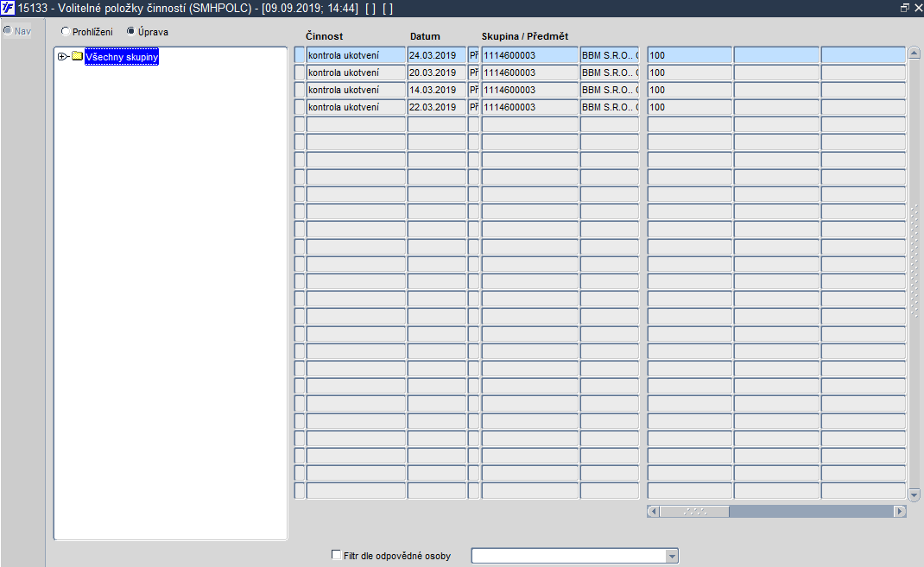Click the horizontal scroll right arrow
The height and width of the screenshot is (567, 924).
tap(900, 511)
